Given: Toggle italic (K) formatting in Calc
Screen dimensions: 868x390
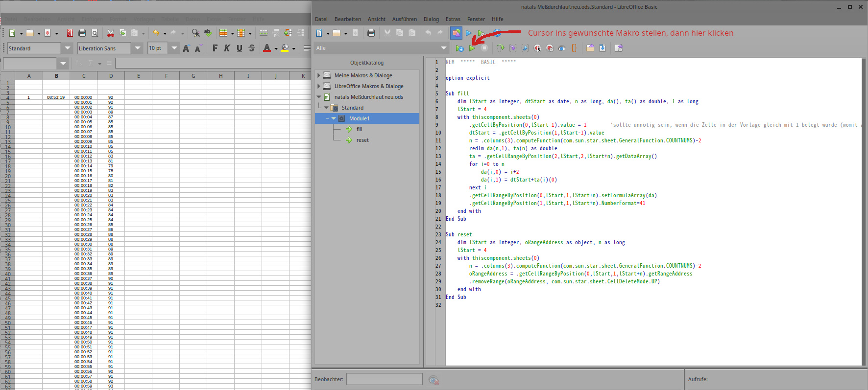Looking at the screenshot, I should [227, 48].
